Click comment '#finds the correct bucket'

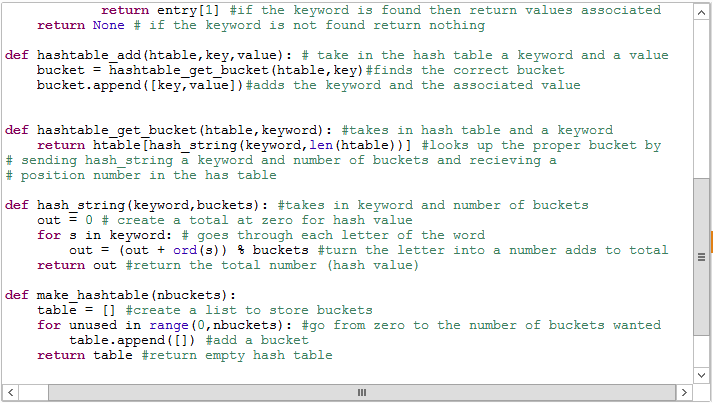465,70
